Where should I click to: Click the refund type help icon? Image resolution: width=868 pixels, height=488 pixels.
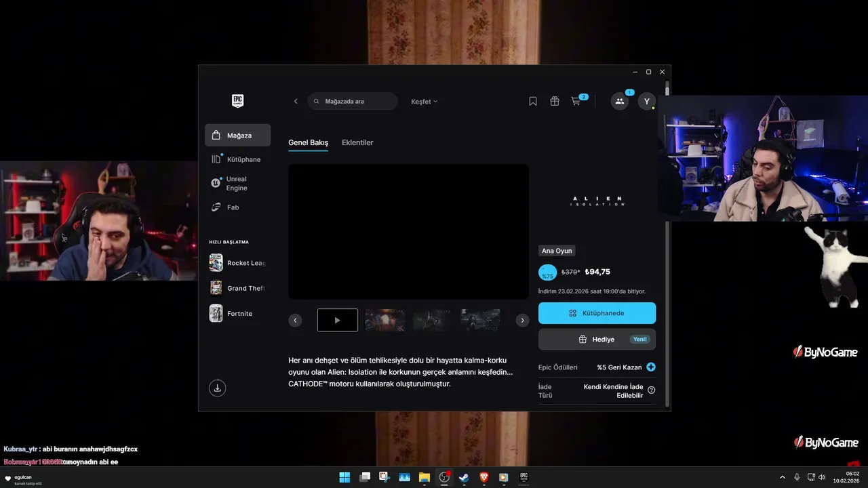[x=652, y=390]
